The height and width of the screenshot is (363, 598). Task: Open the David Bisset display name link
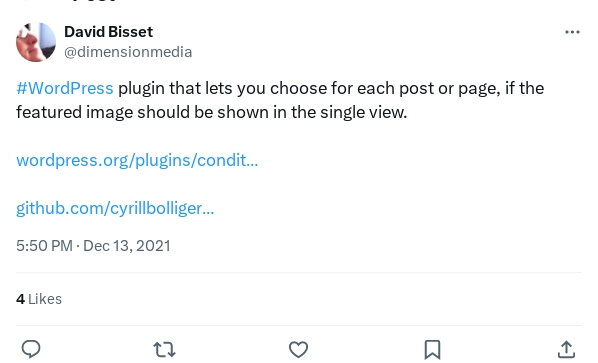108,32
